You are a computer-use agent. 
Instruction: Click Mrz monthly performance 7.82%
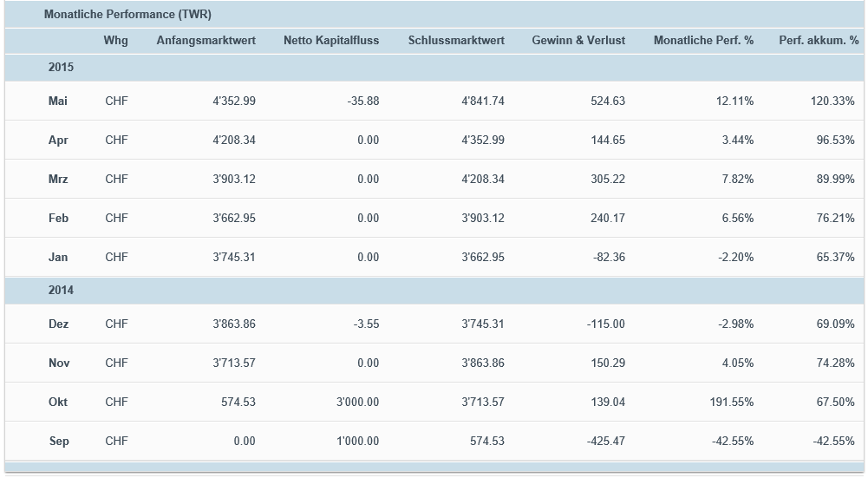click(737, 179)
